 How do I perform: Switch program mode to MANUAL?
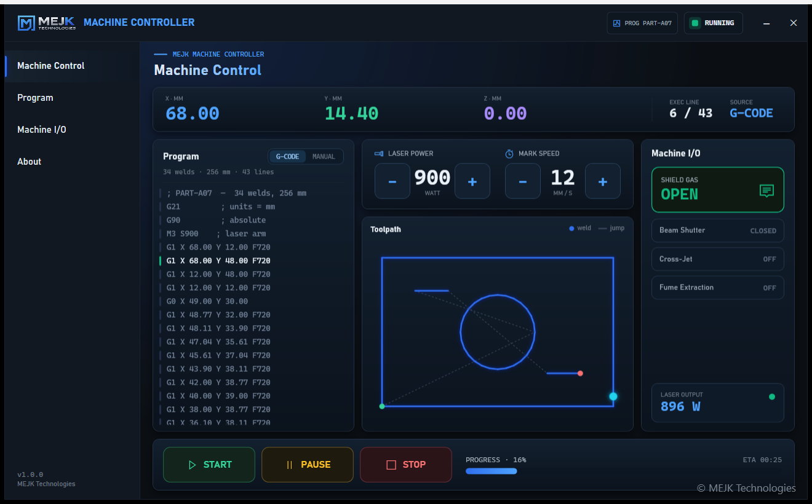pos(324,157)
